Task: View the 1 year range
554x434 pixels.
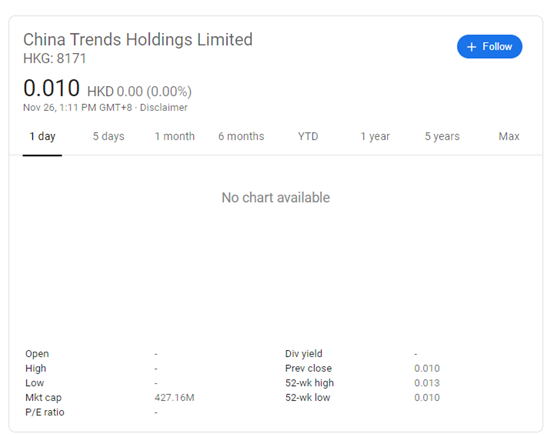Action: [x=375, y=136]
